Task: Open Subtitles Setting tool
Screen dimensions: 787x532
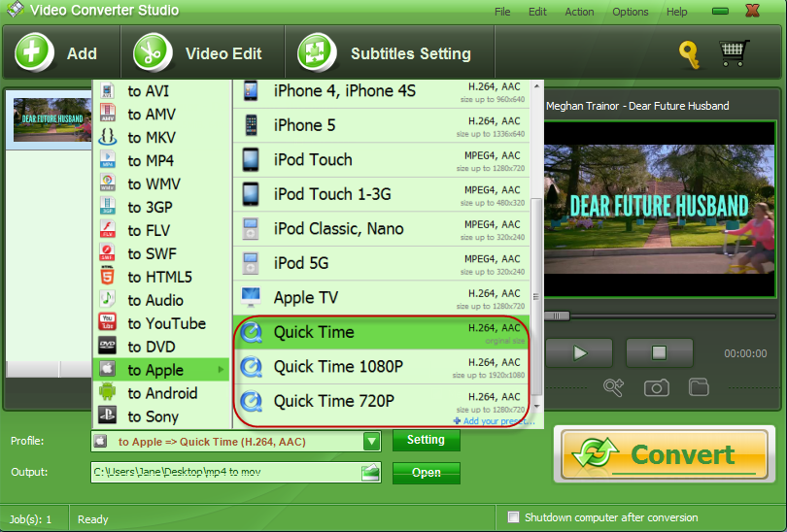Action: click(x=317, y=53)
